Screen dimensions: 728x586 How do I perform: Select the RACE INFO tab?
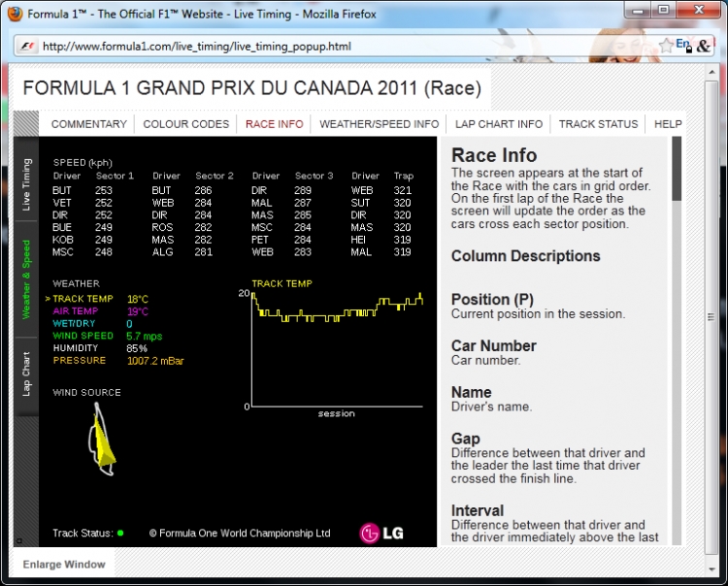pos(275,124)
